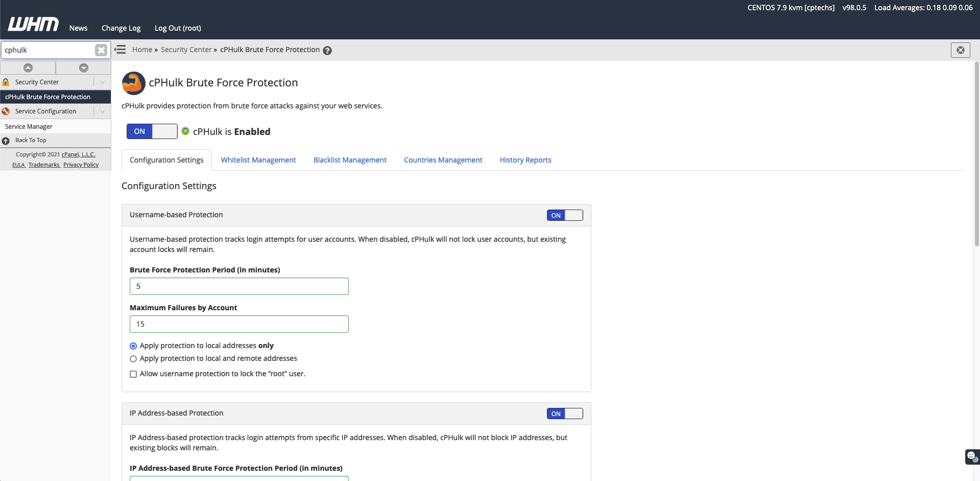Open Service Manager in sidebar
This screenshot has width=980, height=481.
(56, 127)
